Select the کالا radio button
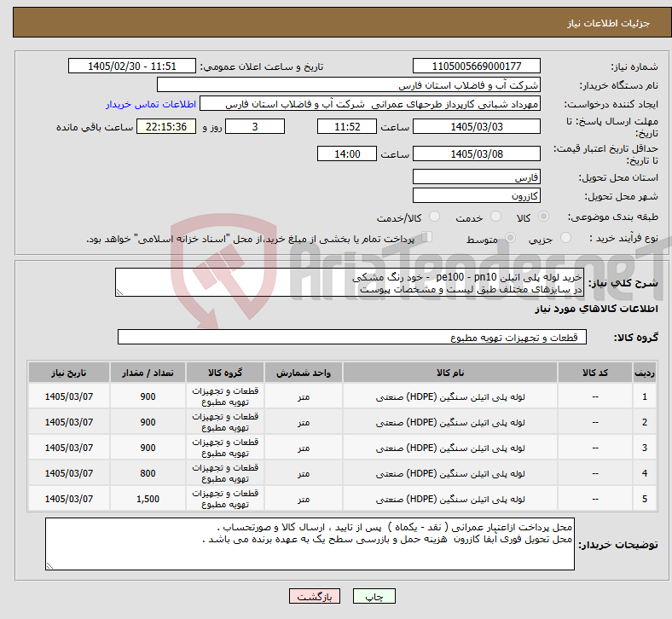Viewport: 672px width, 619px height. (543, 217)
